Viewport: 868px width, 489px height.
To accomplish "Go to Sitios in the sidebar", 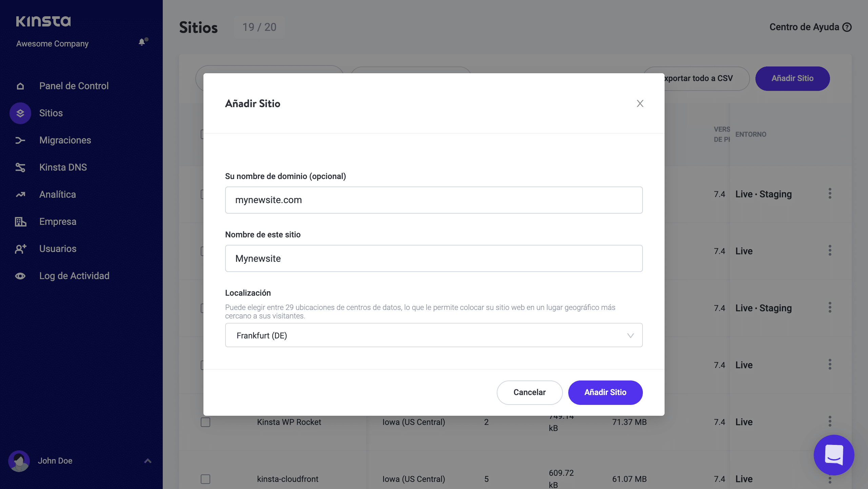I will coord(51,113).
